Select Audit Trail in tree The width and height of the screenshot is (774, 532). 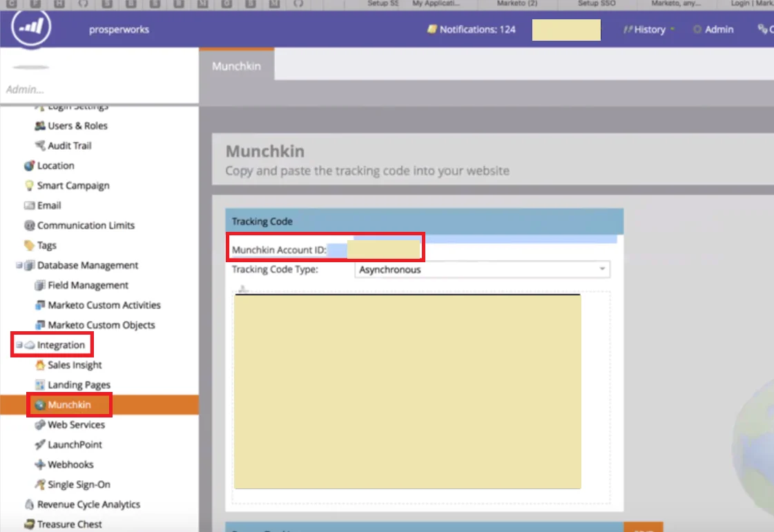(x=70, y=146)
